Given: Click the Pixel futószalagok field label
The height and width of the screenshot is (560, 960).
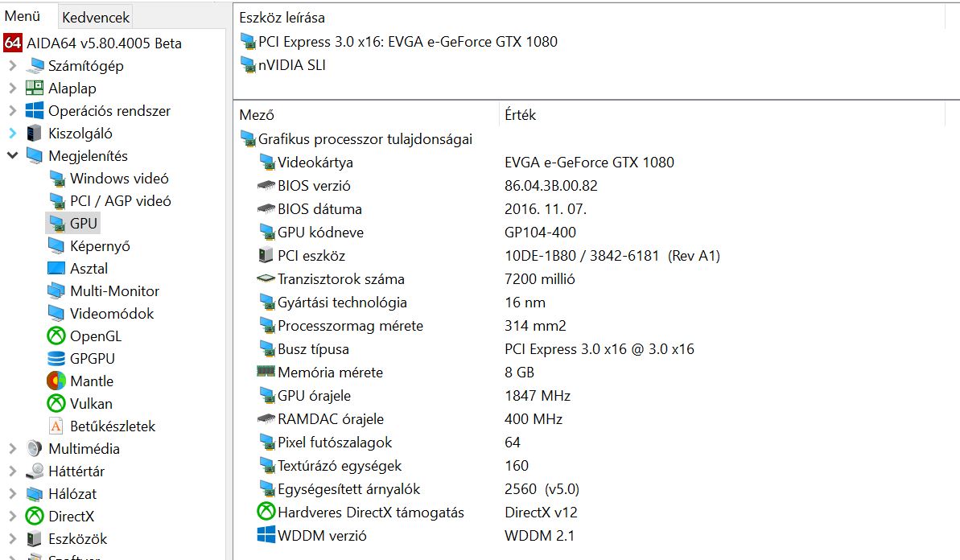Looking at the screenshot, I should 335,443.
